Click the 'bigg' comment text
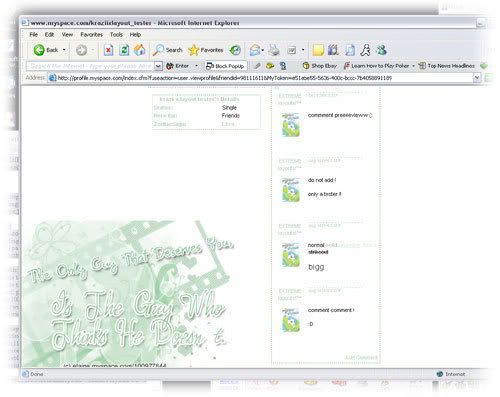This screenshot has height=397, width=500. tap(316, 267)
